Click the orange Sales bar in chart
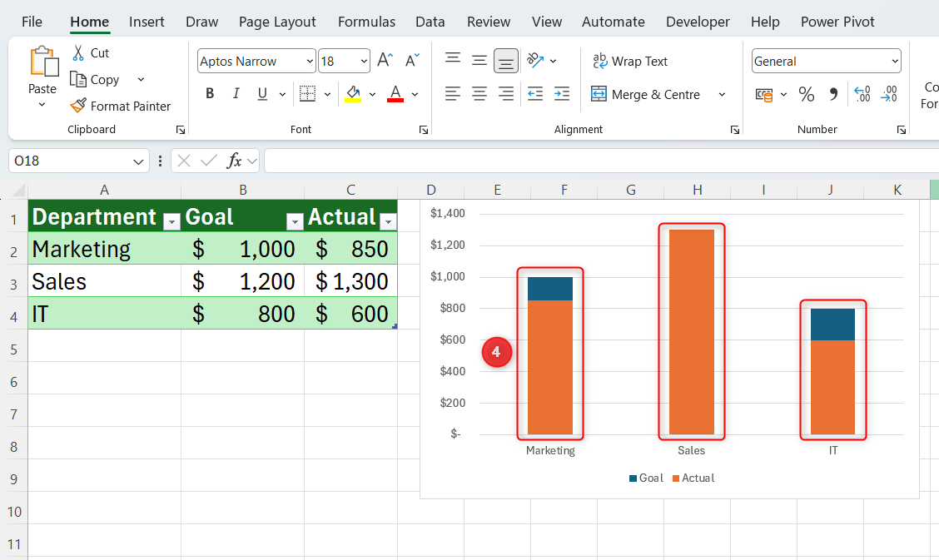The width and height of the screenshot is (939, 560). [692, 331]
